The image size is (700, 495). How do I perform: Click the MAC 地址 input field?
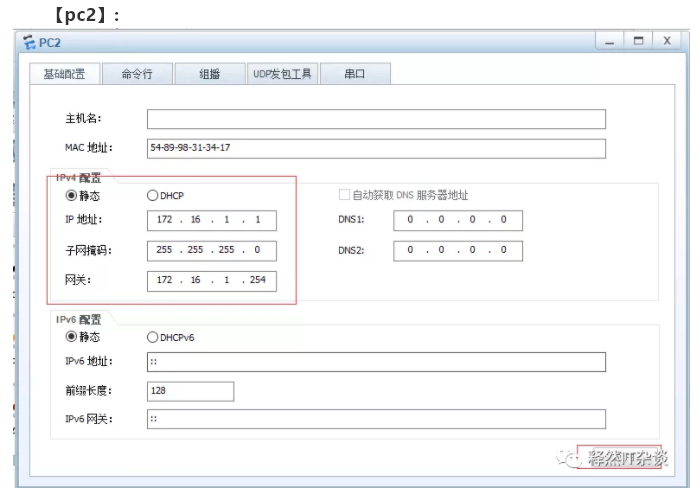coord(376,149)
